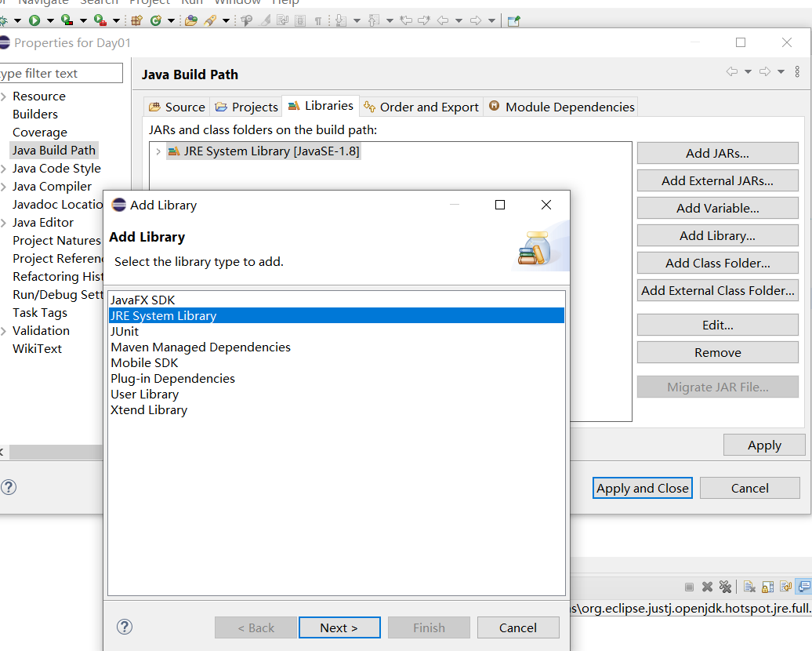This screenshot has width=812, height=651.
Task: Click the Properties page back arrow icon
Action: click(x=732, y=71)
